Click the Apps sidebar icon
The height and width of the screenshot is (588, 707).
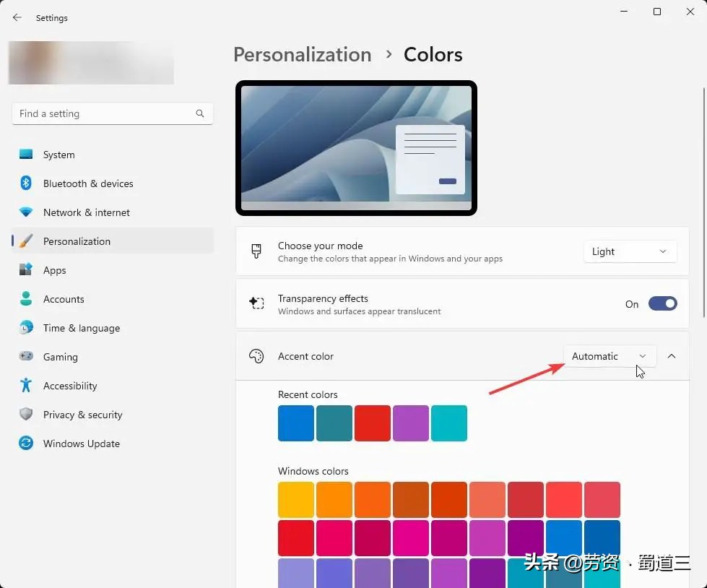pos(54,270)
